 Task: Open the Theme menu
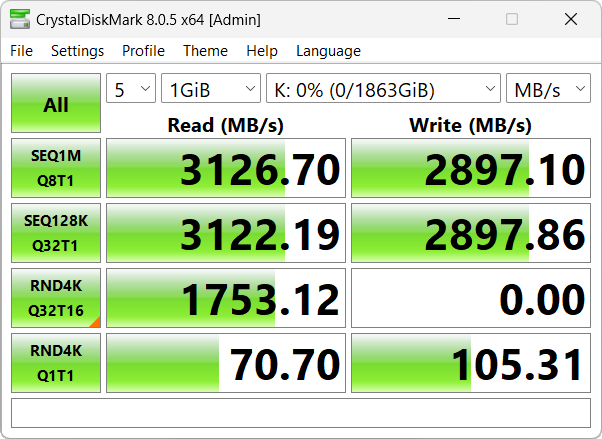click(x=205, y=51)
